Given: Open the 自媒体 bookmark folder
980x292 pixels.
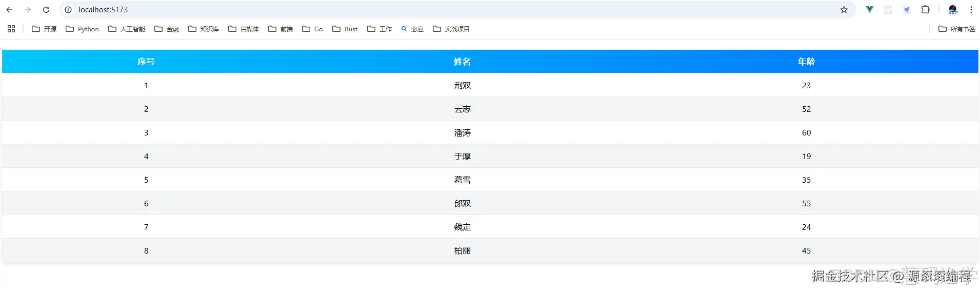Looking at the screenshot, I should pos(244,29).
